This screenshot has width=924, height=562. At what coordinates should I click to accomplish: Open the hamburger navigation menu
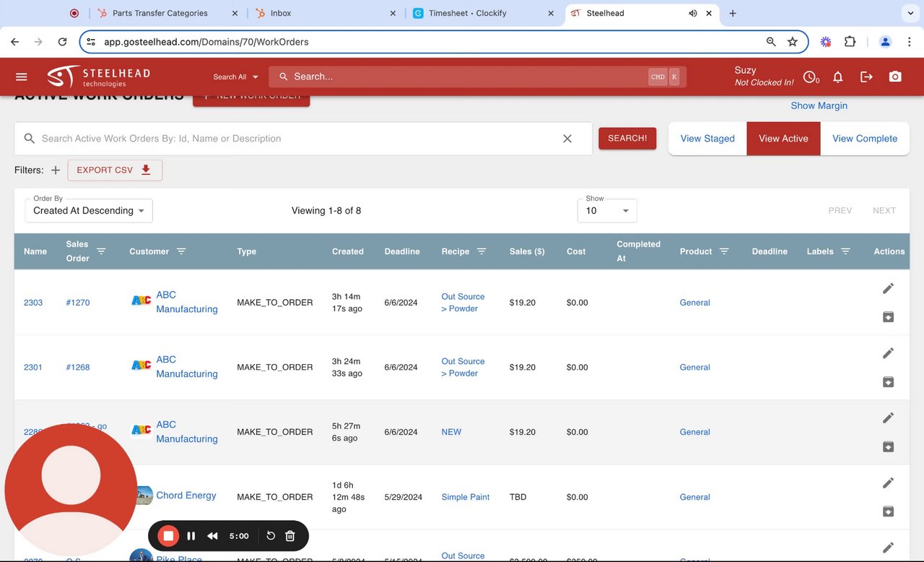pyautogui.click(x=22, y=77)
